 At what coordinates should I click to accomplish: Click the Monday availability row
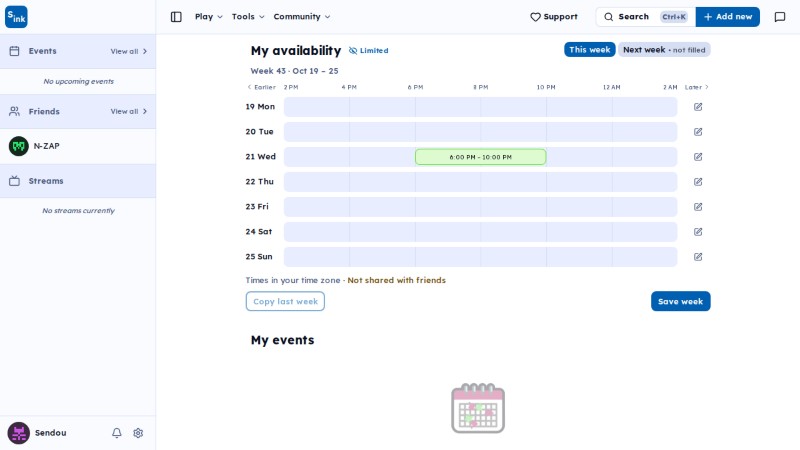480,107
